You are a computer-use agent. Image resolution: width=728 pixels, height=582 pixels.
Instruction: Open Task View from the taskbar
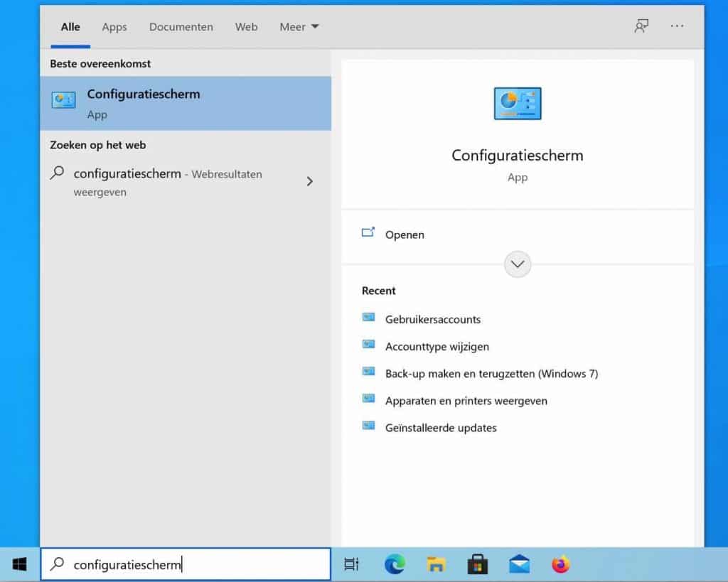pos(351,564)
